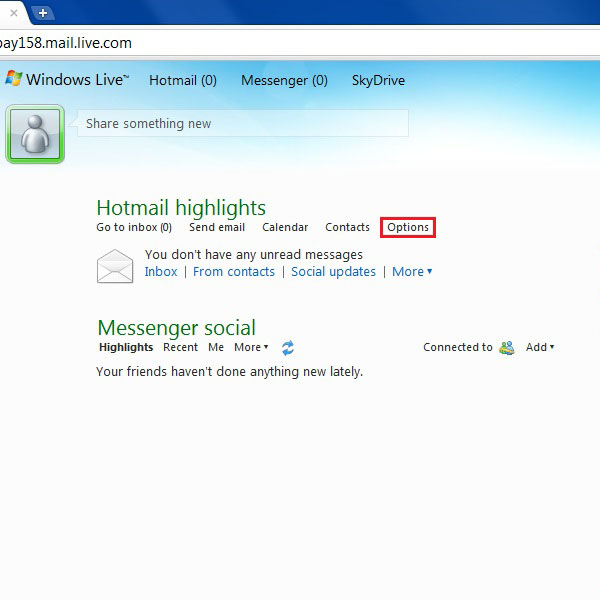
Task: Open Messenger (0) in the header
Action: tap(284, 80)
